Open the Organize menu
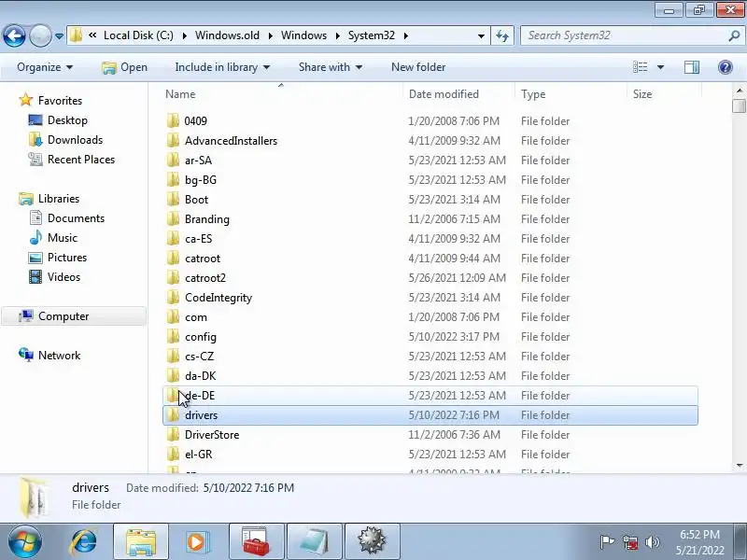Screen dimensions: 747x560 pos(45,67)
